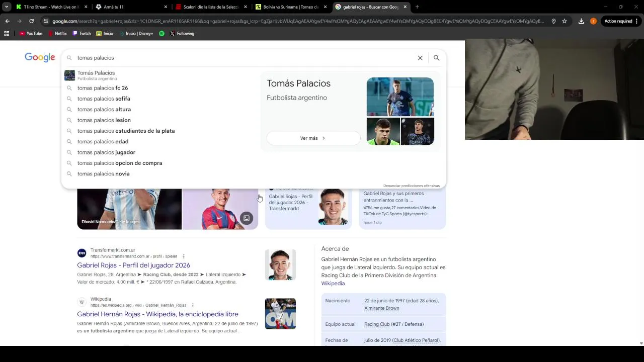Switch to the Bolivia vs Suriname tab
The width and height of the screenshot is (644, 362).
(291, 7)
